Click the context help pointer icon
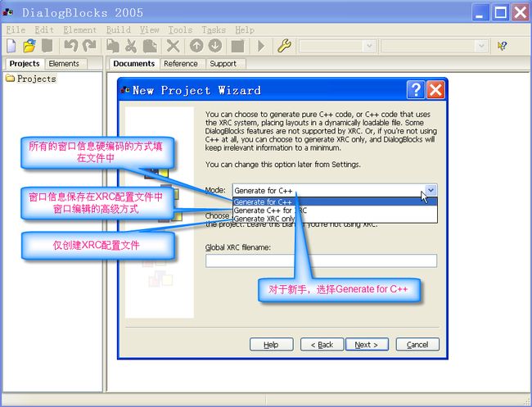 click(503, 46)
